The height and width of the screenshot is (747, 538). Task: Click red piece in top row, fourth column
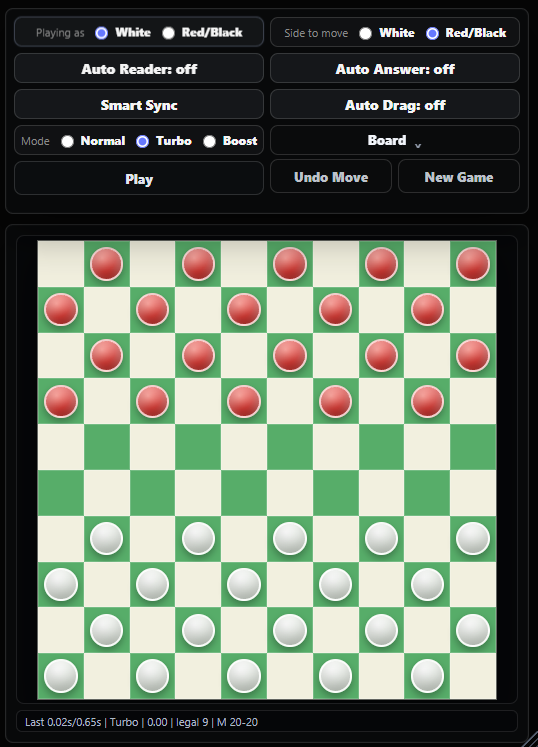click(198, 264)
